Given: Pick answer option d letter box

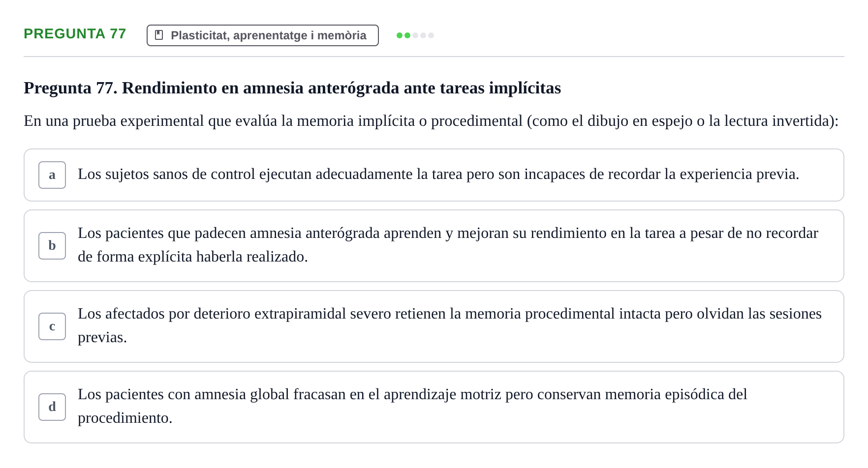Looking at the screenshot, I should pos(52,407).
